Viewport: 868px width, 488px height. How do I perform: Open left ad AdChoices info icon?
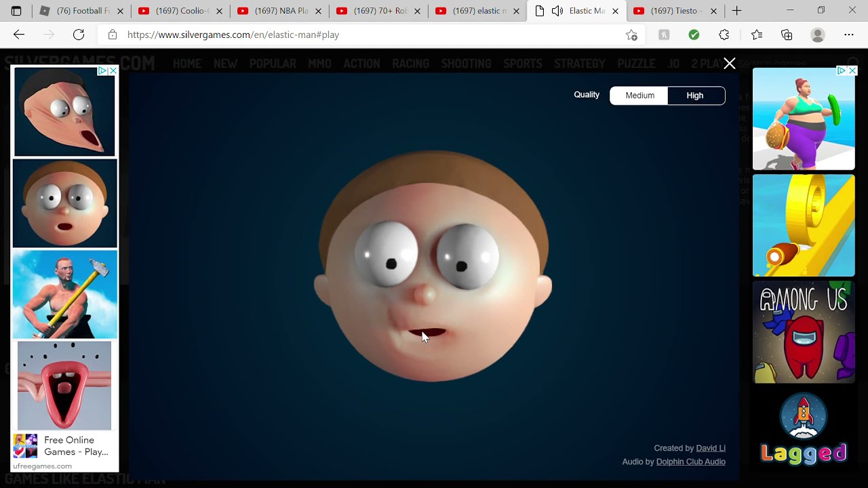coord(102,70)
